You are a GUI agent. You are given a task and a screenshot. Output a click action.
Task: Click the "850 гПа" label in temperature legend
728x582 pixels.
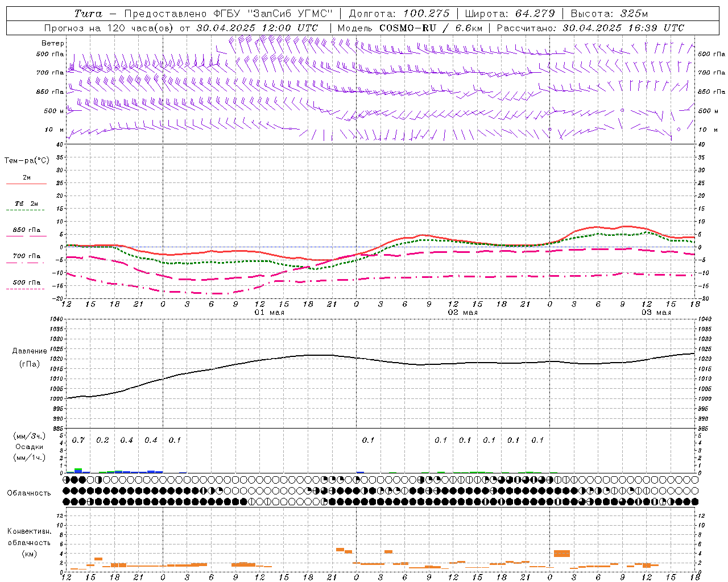click(x=26, y=230)
